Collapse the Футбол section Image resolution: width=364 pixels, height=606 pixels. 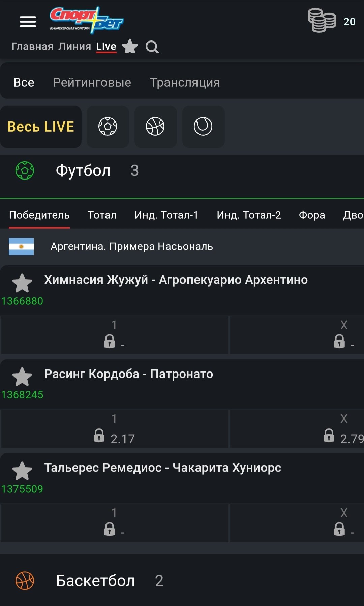pyautogui.click(x=83, y=171)
